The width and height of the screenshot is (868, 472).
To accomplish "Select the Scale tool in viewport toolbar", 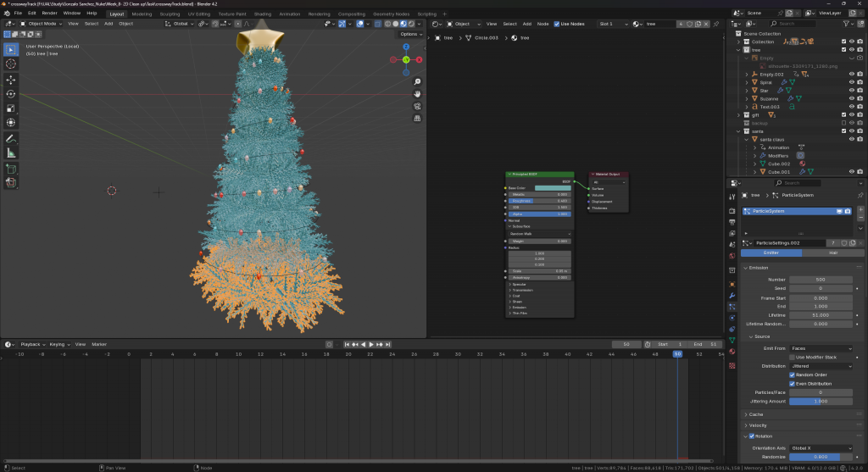I will [10, 108].
